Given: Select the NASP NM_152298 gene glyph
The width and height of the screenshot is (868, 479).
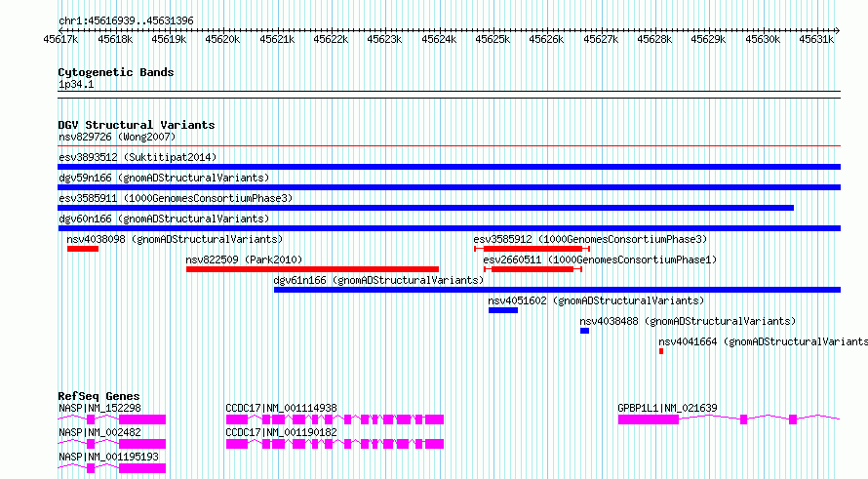Looking at the screenshot, I should click(x=112, y=419).
